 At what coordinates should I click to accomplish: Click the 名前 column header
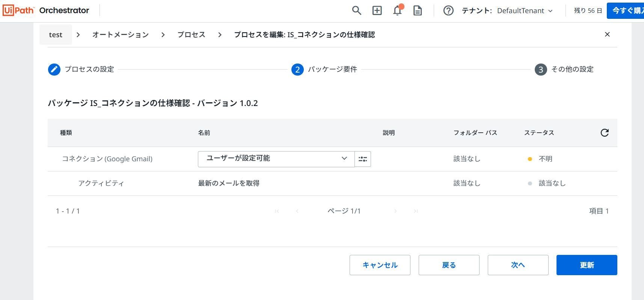204,133
